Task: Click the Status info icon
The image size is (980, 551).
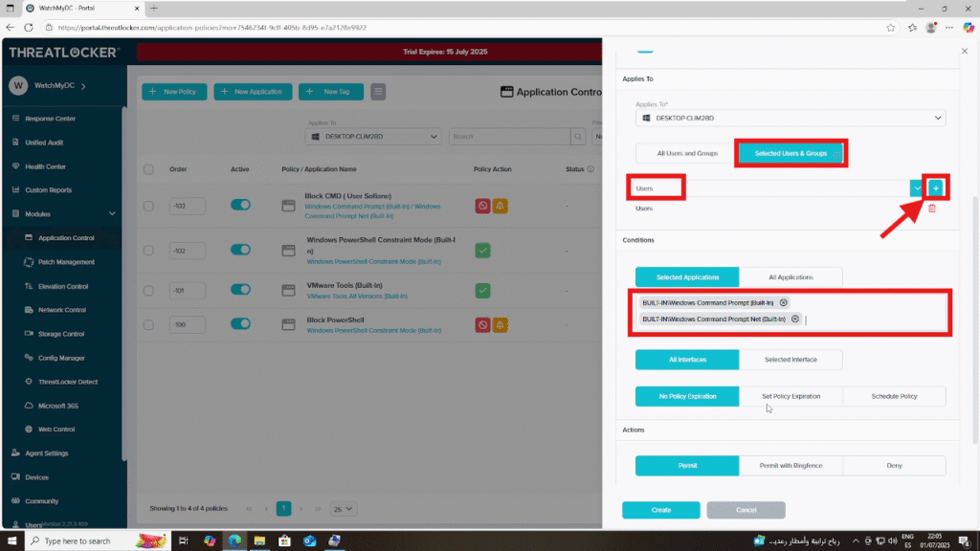Action: coord(590,169)
